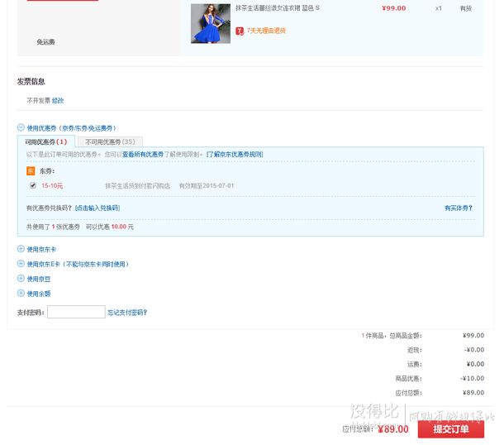504x445 pixels.
Task: Switch to the 可用优惠券 tab
Action: 46,142
